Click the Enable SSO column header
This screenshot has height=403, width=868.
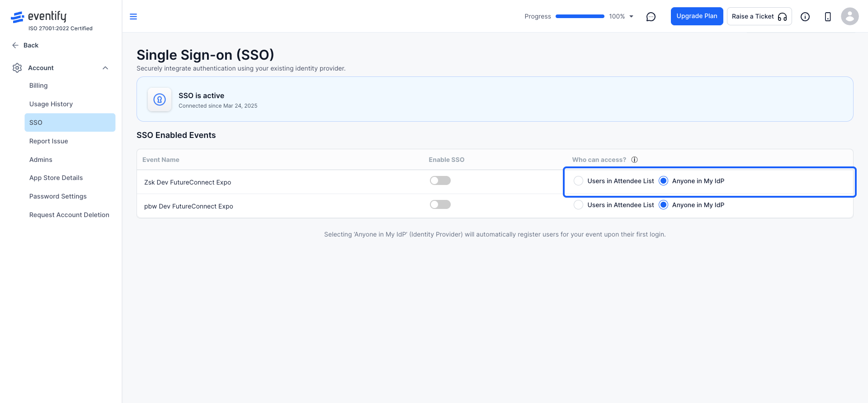pyautogui.click(x=446, y=160)
